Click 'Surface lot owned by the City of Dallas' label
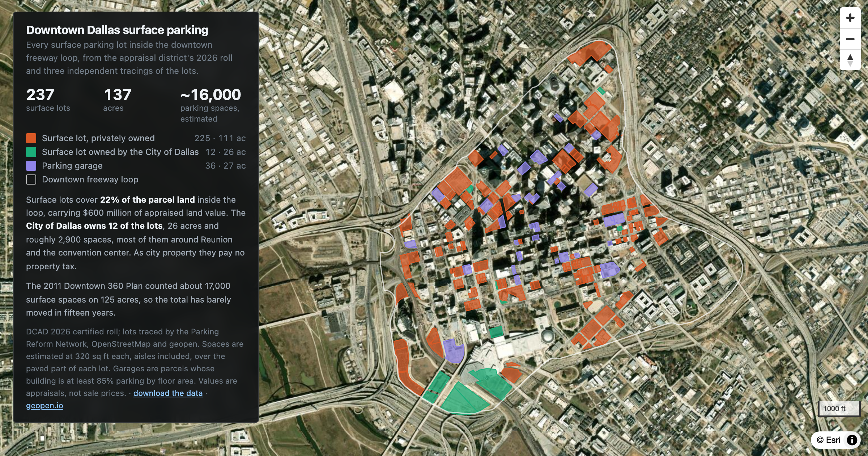The image size is (868, 456). tap(120, 152)
